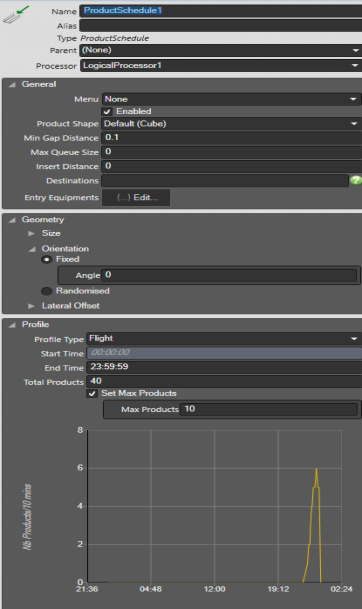
Task: Click the Start Time field 00:00:00
Action: [x=224, y=353]
